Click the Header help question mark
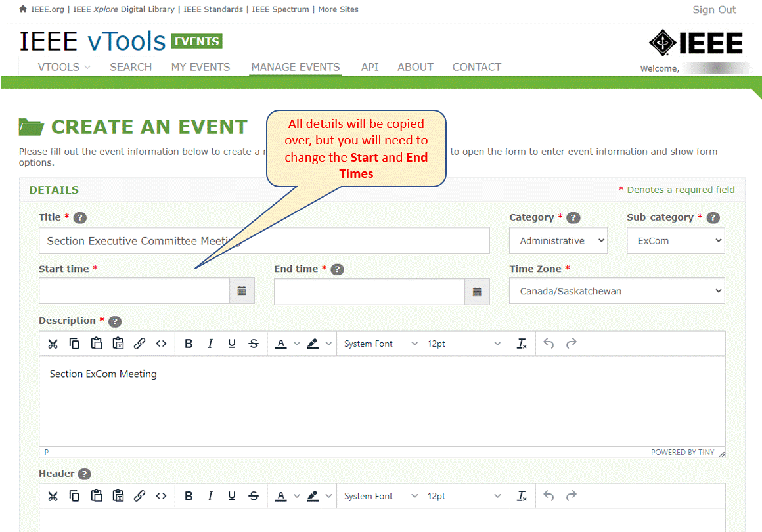This screenshot has height=532, width=762. click(x=85, y=474)
